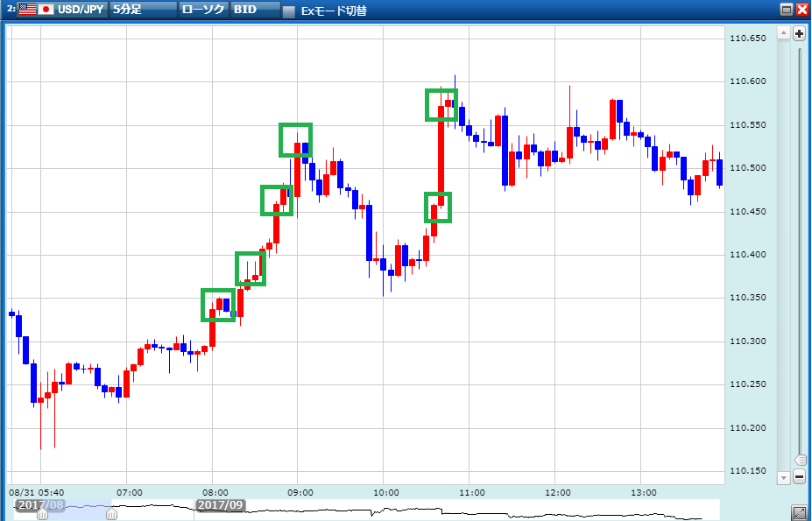
Task: Click the 2017/08 label in overview timeline
Action: point(40,505)
